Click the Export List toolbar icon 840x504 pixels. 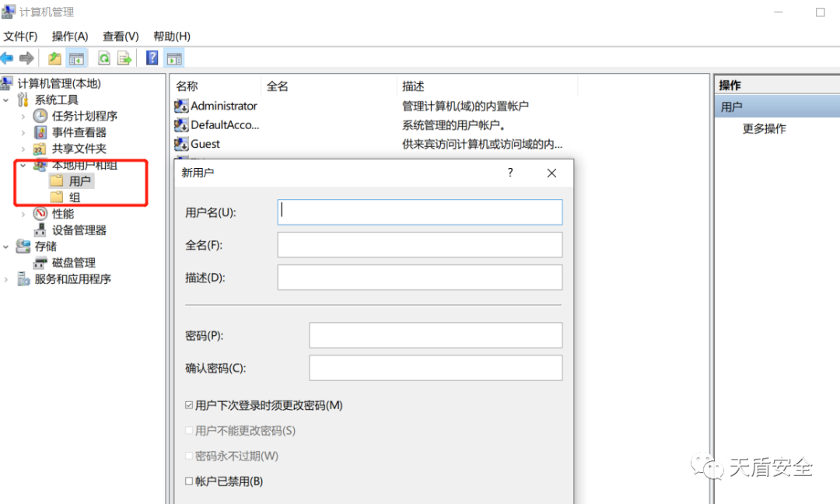click(124, 58)
